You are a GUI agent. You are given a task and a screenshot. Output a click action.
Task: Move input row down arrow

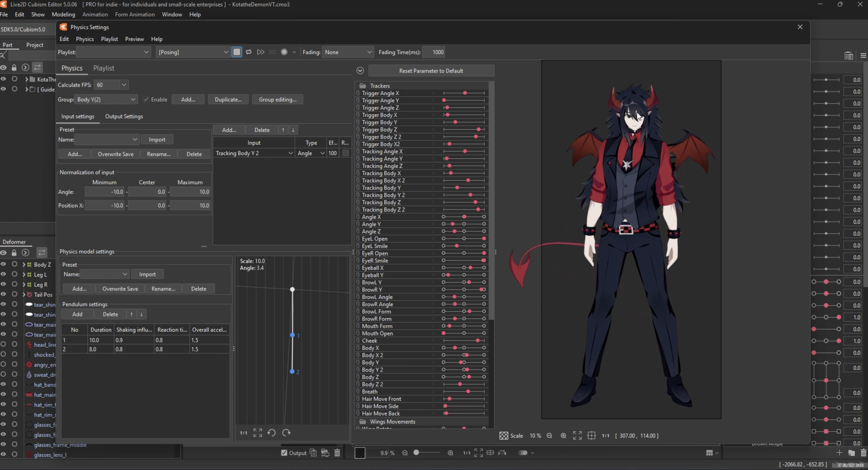click(x=293, y=130)
